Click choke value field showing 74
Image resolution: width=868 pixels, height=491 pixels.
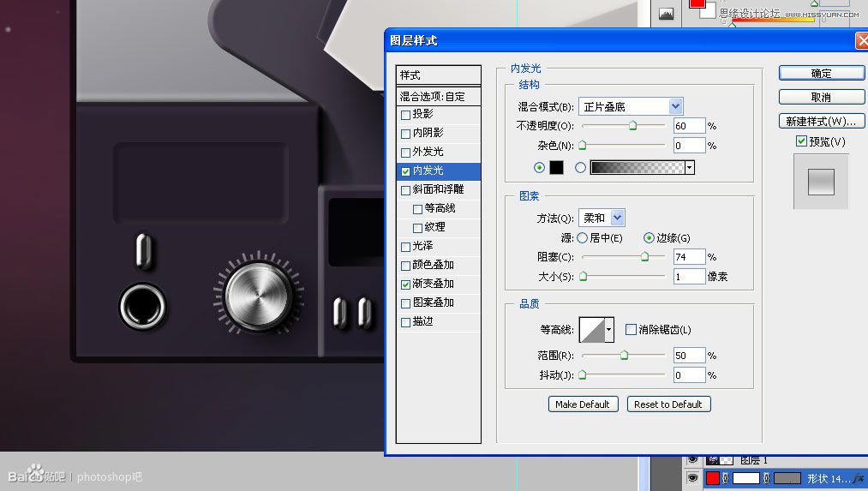click(x=689, y=257)
